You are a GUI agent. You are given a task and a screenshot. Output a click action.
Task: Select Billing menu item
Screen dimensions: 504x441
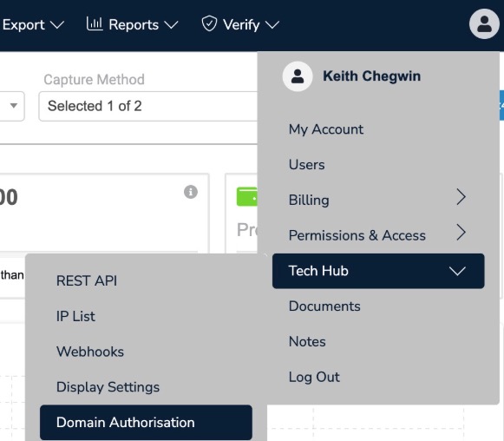(378, 200)
